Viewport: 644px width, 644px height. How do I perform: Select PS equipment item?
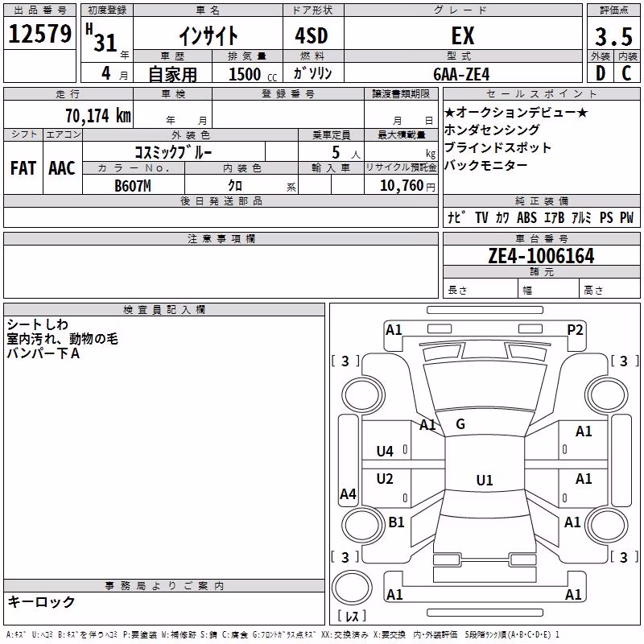point(606,217)
